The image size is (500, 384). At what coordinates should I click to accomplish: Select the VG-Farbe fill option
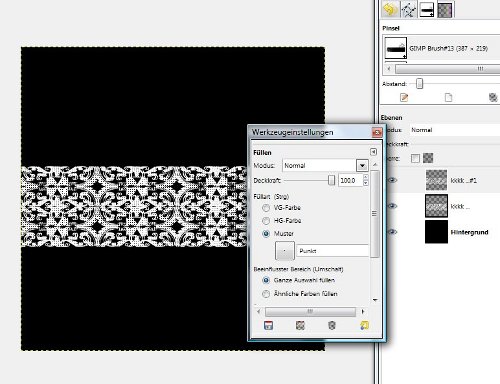pyautogui.click(x=266, y=208)
